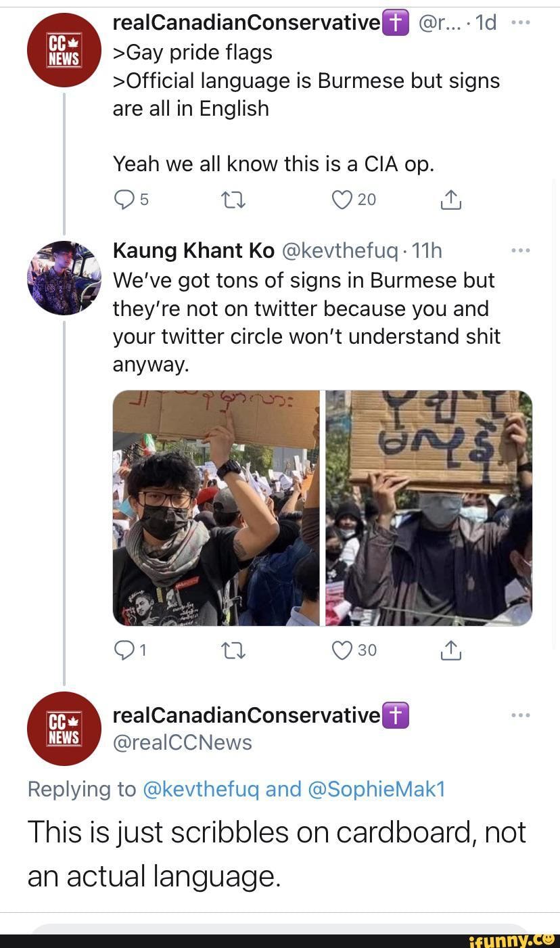Retweet Kaung Khant Ko's tweet
Viewport: 560px width, 948px height.
tap(233, 650)
